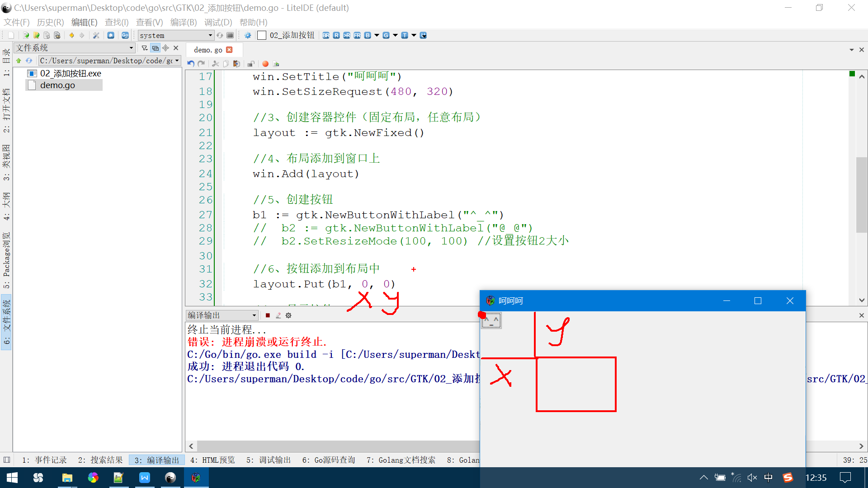Screen dimensions: 868x488
Task: Open the 编译输出 output type dropdown
Action: [254, 315]
